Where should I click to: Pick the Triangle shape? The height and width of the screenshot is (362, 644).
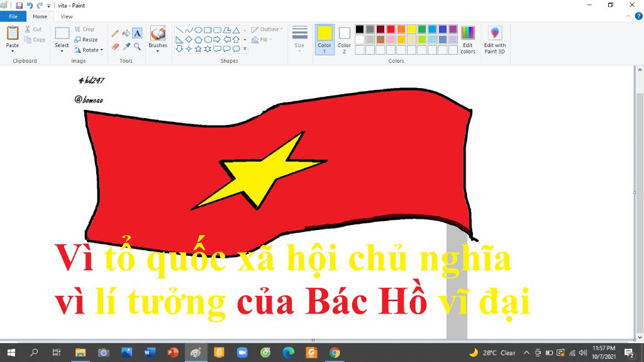coord(236,30)
